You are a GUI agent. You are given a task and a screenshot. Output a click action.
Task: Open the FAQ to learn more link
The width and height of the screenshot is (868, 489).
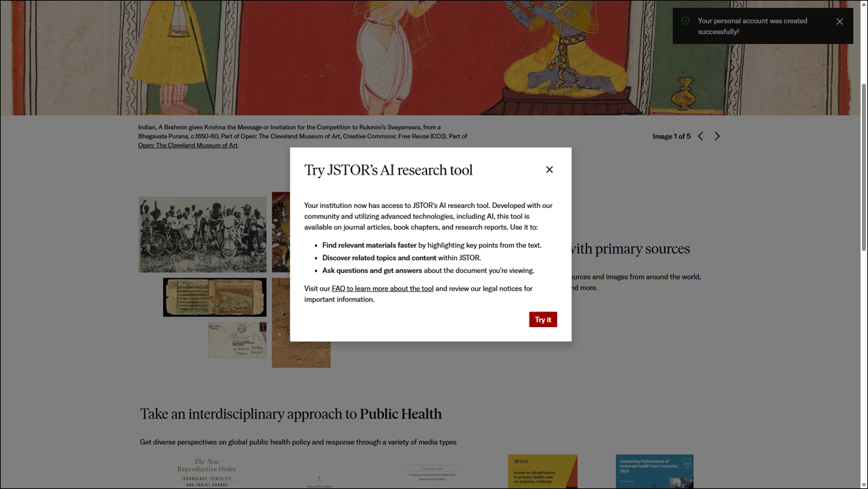point(383,289)
